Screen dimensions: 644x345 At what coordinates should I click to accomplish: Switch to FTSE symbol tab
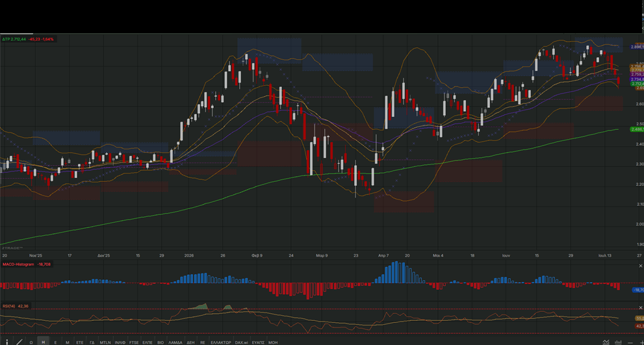click(134, 342)
